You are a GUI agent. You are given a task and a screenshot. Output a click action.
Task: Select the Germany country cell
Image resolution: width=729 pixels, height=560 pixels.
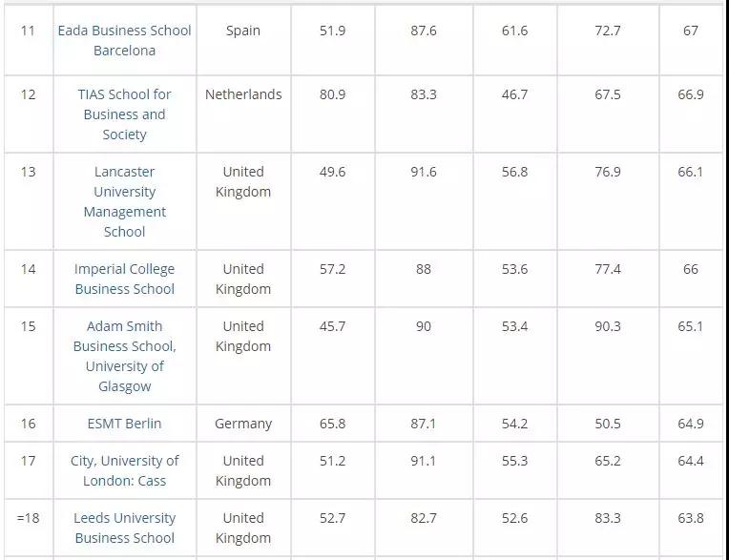tap(243, 424)
